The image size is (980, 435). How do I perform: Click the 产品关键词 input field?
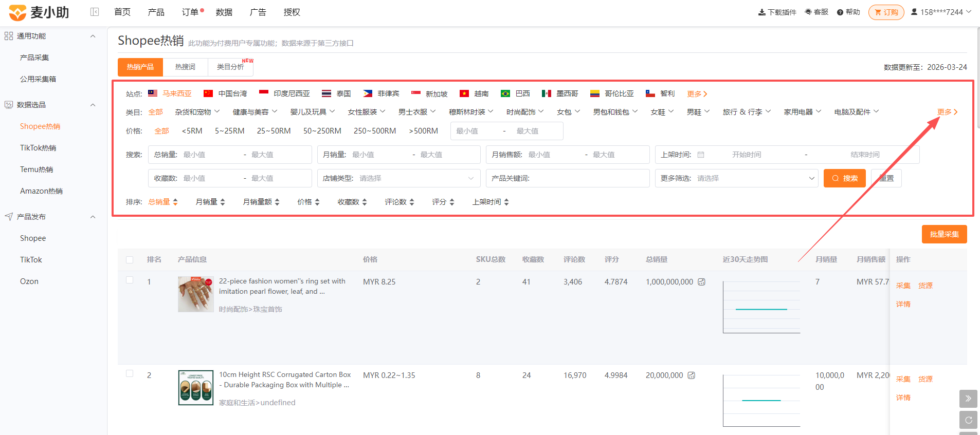pos(568,178)
